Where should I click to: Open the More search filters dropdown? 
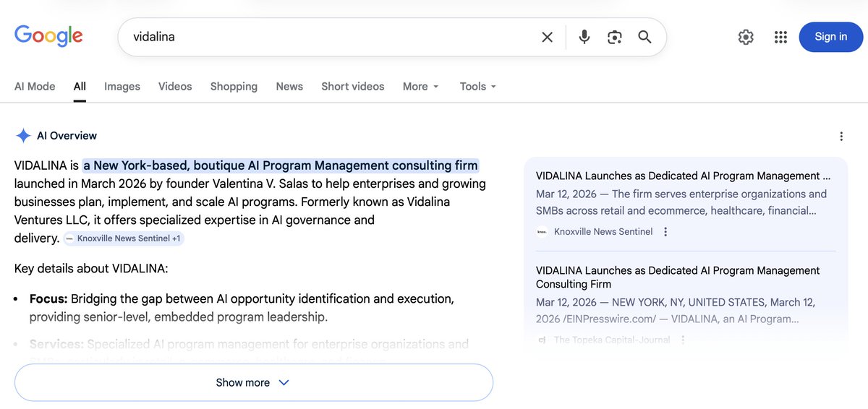421,86
